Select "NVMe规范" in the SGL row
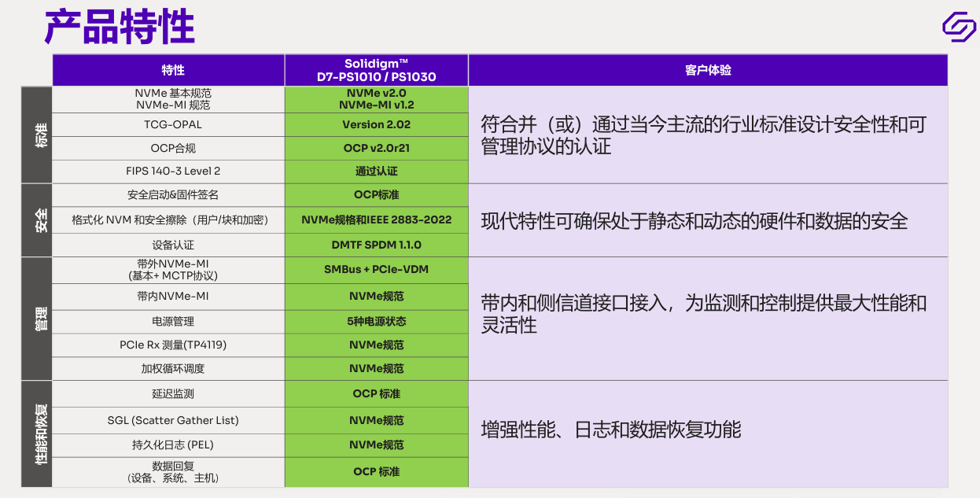980x498 pixels. (x=376, y=421)
